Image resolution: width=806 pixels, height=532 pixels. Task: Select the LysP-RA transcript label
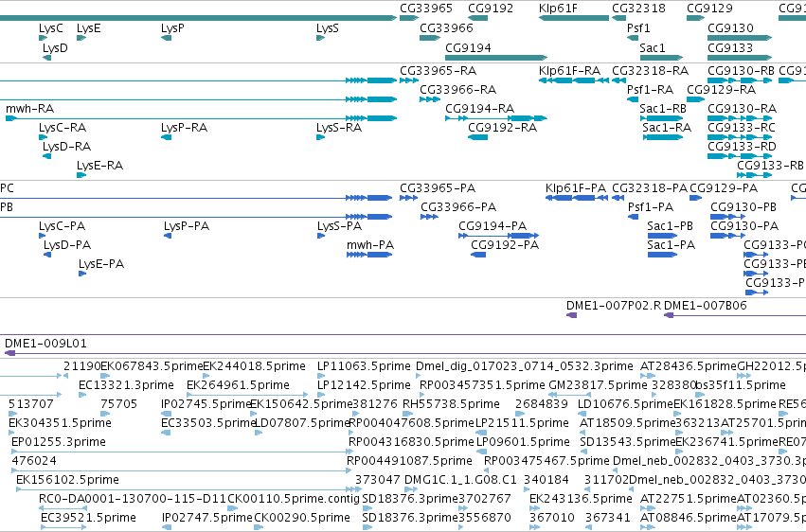point(184,128)
